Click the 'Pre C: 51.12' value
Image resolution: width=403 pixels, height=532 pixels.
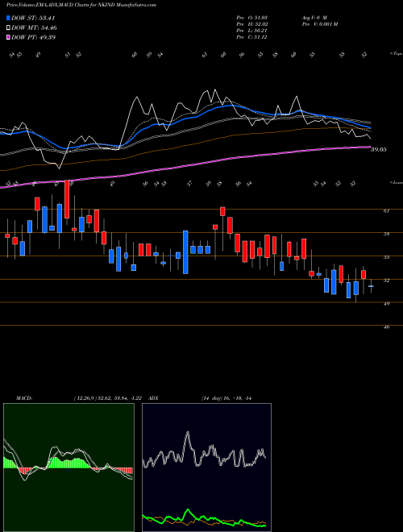[252, 37]
